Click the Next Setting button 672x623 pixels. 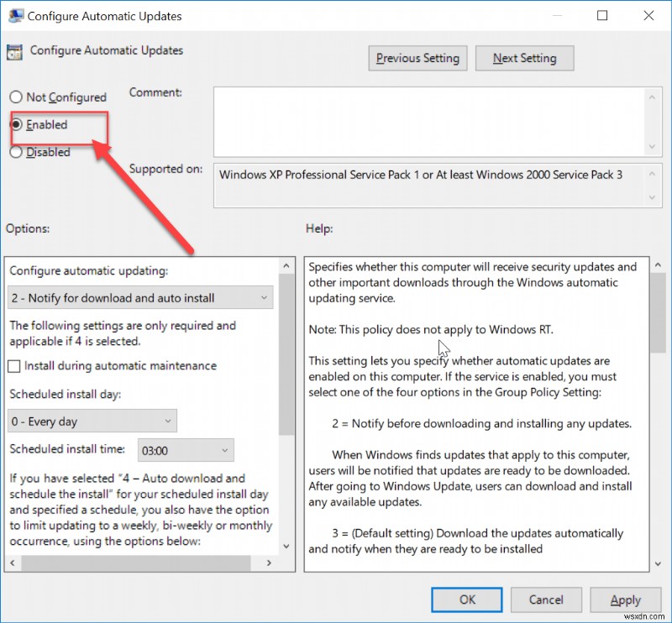524,58
